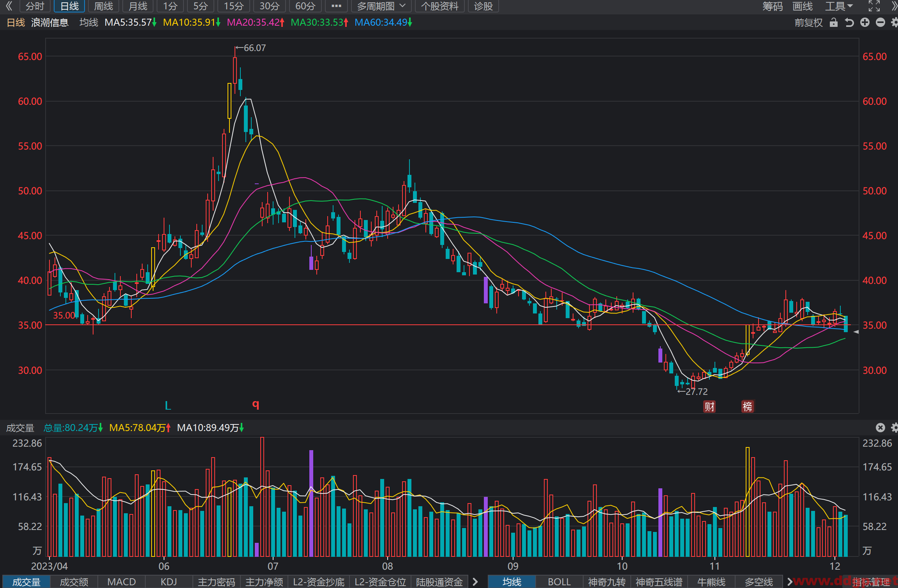Change 前复权 adjustment mode
The width and height of the screenshot is (898, 588).
[x=808, y=23]
